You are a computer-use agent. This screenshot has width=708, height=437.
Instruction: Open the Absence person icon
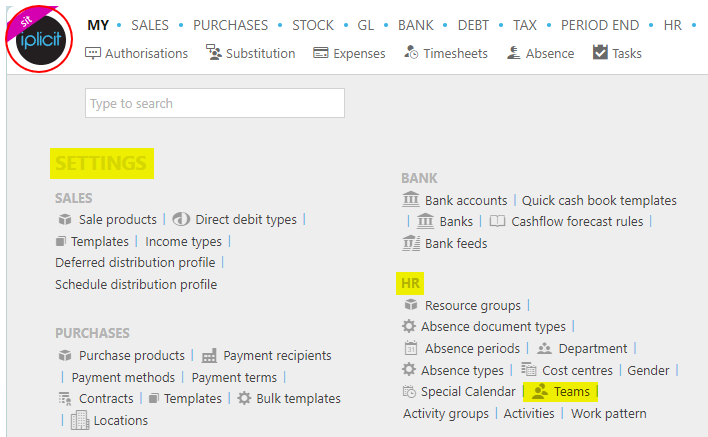point(513,53)
